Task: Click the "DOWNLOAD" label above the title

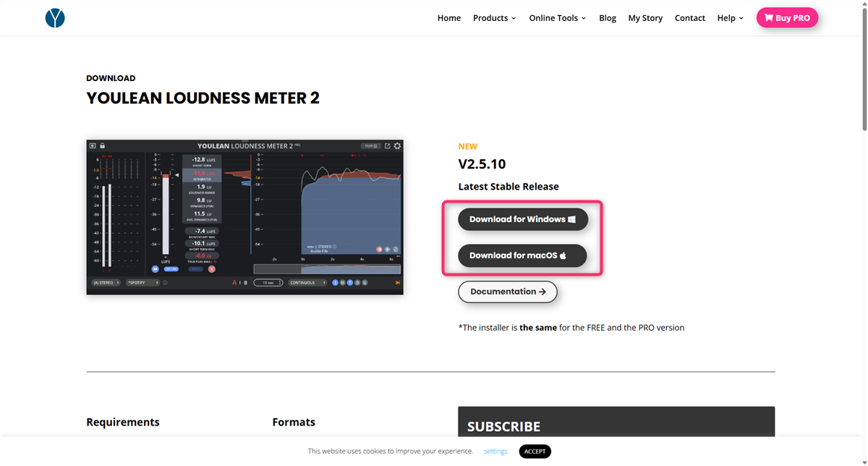Action: point(111,78)
